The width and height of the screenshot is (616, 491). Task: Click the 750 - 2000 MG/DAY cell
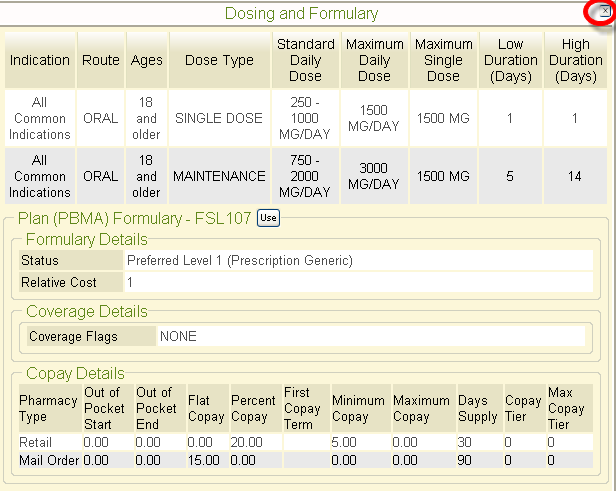306,176
